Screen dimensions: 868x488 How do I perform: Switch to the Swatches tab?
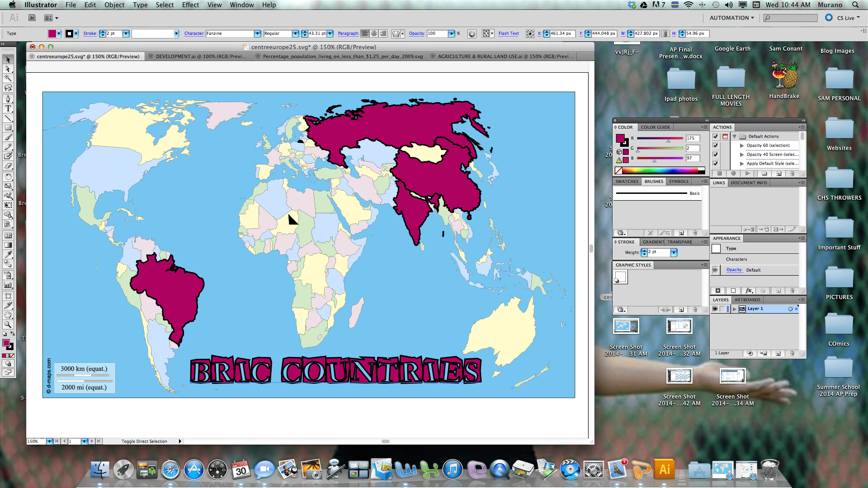point(627,182)
